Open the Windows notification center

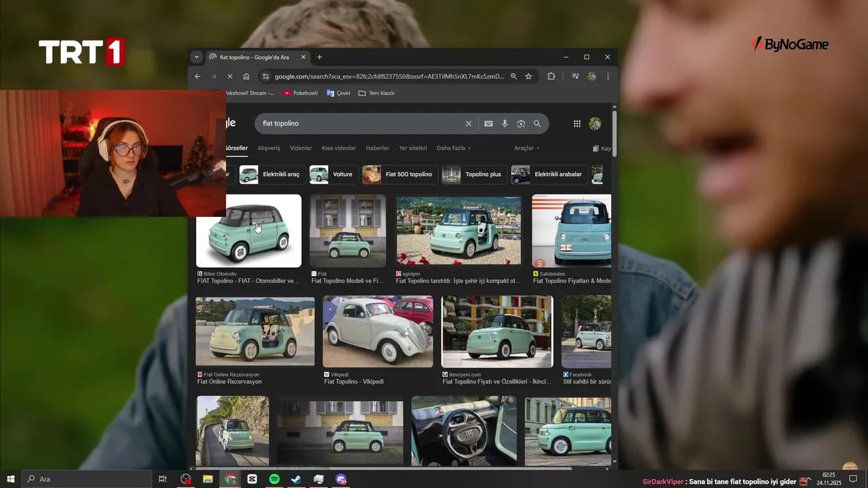pyautogui.click(x=853, y=479)
